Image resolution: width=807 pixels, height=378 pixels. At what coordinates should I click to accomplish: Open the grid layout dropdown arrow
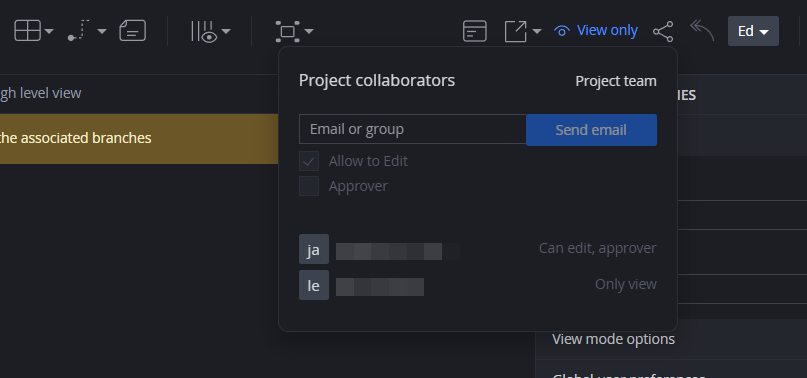(x=49, y=32)
